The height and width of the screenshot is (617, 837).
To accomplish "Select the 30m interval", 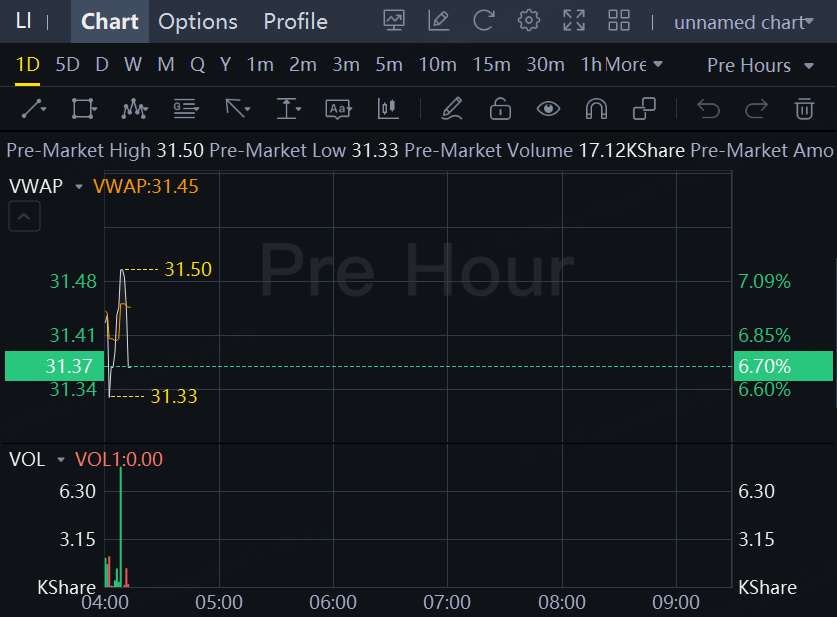I will pyautogui.click(x=546, y=65).
